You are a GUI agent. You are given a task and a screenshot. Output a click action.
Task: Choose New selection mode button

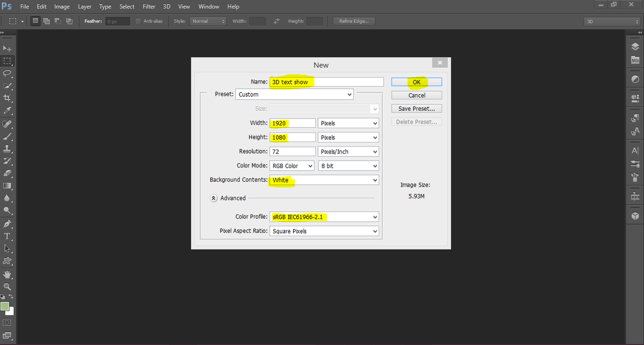click(x=35, y=21)
